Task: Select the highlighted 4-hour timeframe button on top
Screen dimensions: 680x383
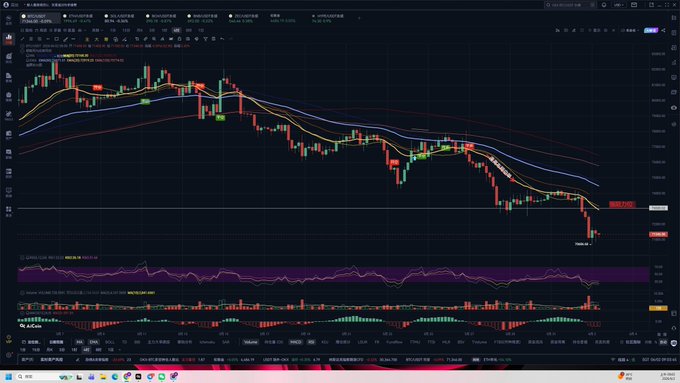Action: 177,30
